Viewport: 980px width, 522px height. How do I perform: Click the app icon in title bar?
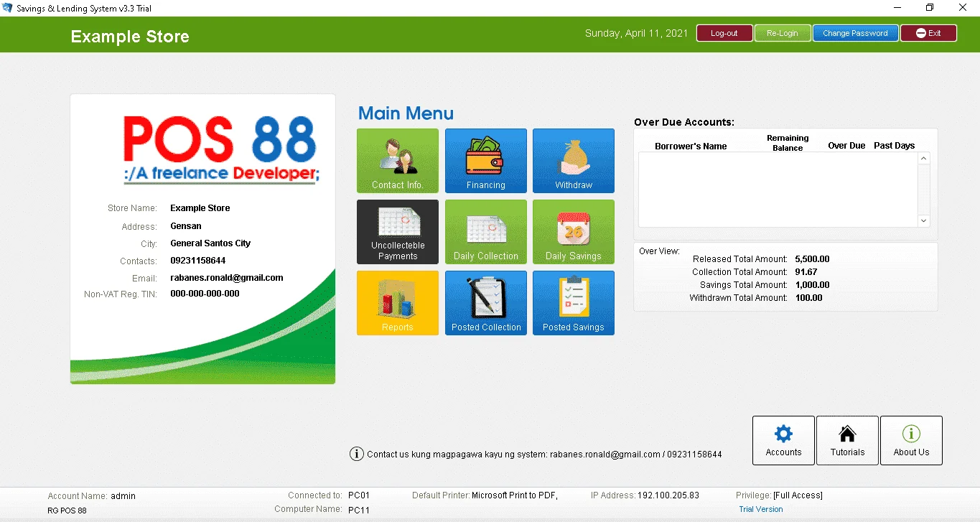point(8,8)
